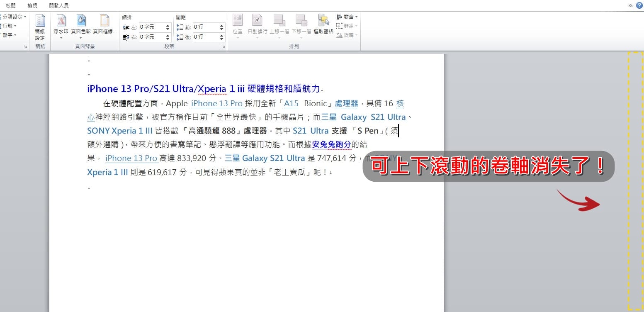Follow the 處理器 link after Bionic

click(x=346, y=104)
